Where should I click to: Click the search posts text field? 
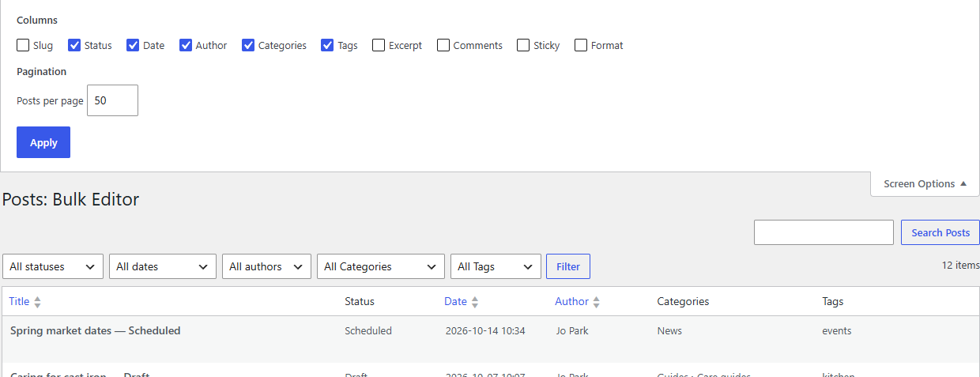(824, 232)
